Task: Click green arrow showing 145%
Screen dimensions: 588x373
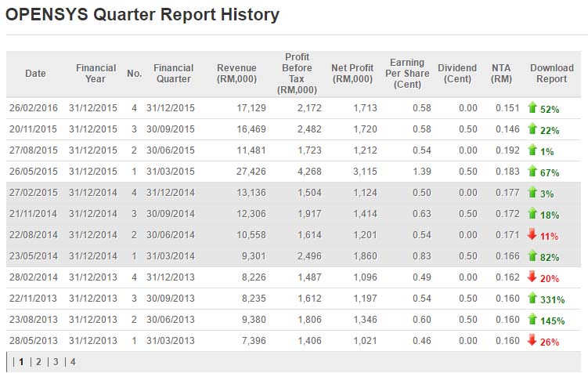Action: 532,320
